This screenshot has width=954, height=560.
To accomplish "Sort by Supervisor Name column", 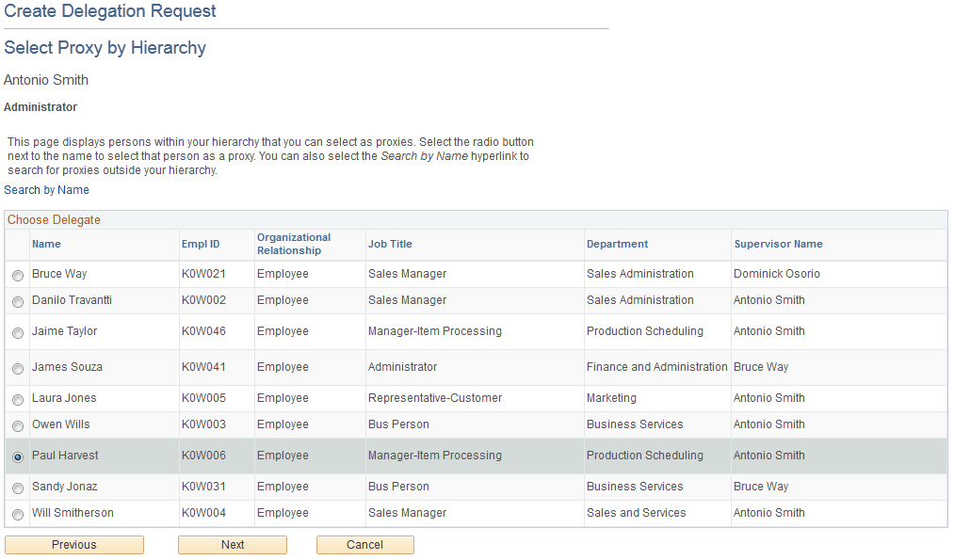I will [778, 243].
